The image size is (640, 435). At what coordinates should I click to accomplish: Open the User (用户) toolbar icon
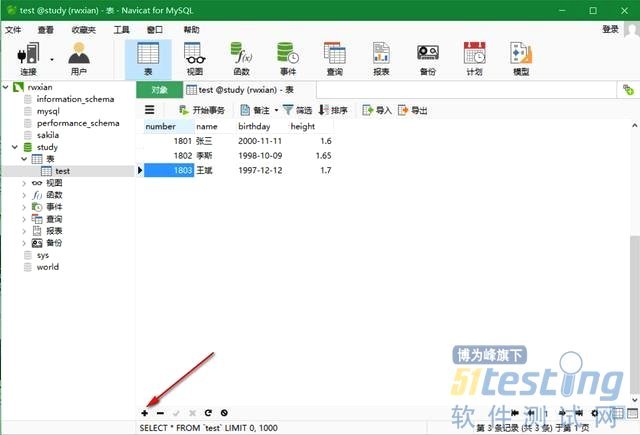(79, 58)
